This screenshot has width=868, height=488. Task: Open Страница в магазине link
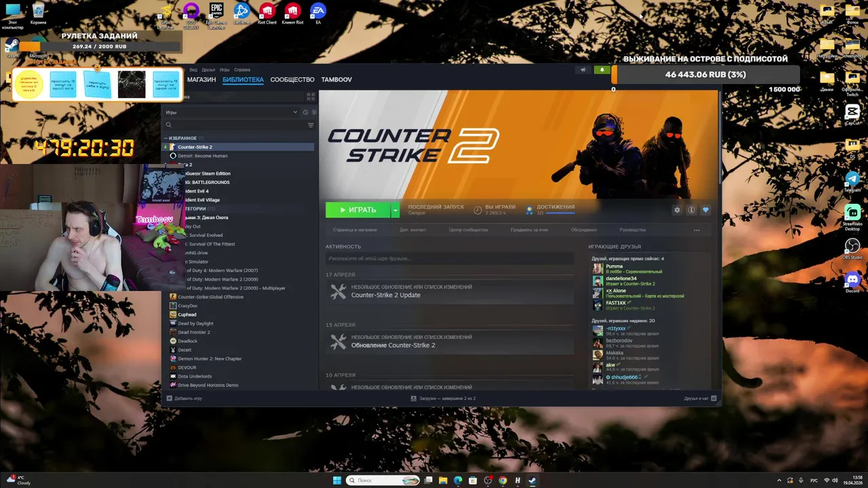[355, 230]
